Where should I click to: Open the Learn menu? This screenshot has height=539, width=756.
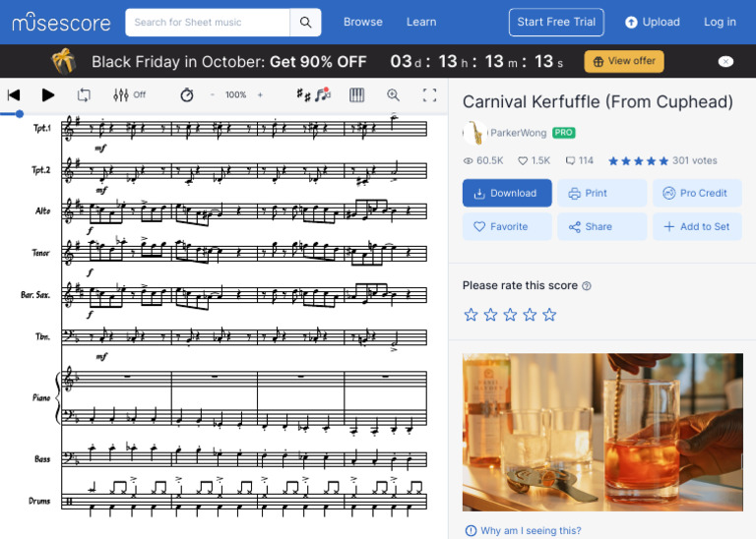tap(421, 22)
